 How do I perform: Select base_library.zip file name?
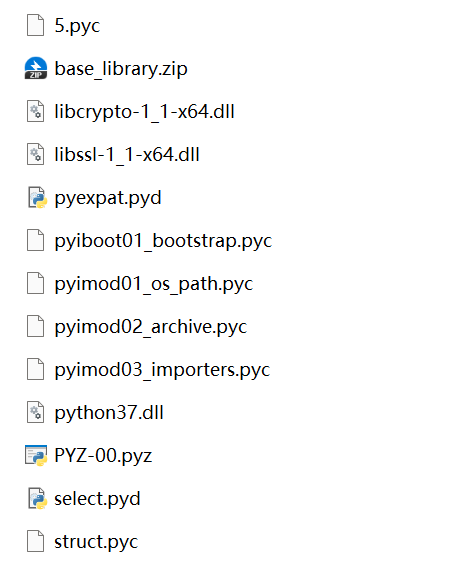click(121, 69)
